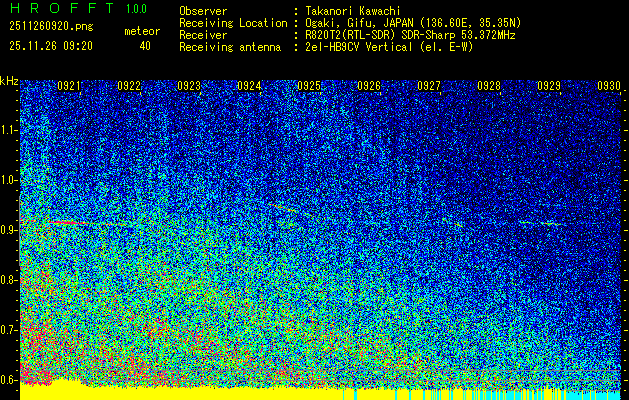Click the 0.7 kHz axis label
The width and height of the screenshot is (629, 400).
(x=9, y=330)
